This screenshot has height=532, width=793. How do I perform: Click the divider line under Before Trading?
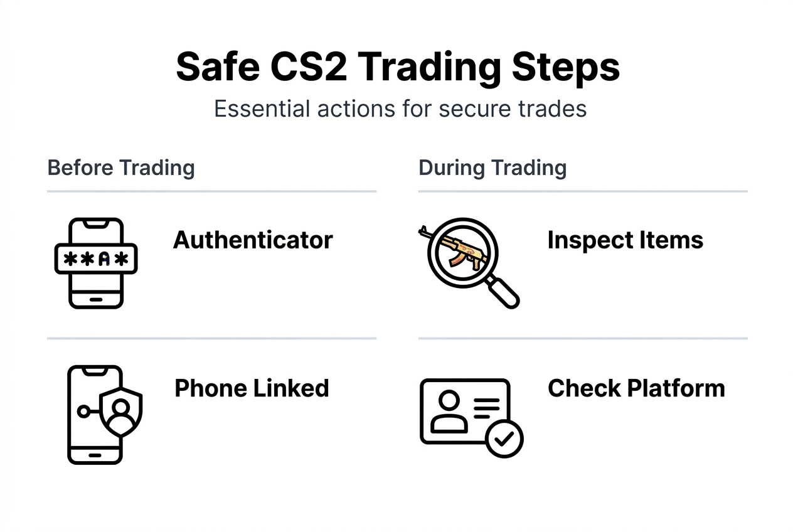[211, 191]
